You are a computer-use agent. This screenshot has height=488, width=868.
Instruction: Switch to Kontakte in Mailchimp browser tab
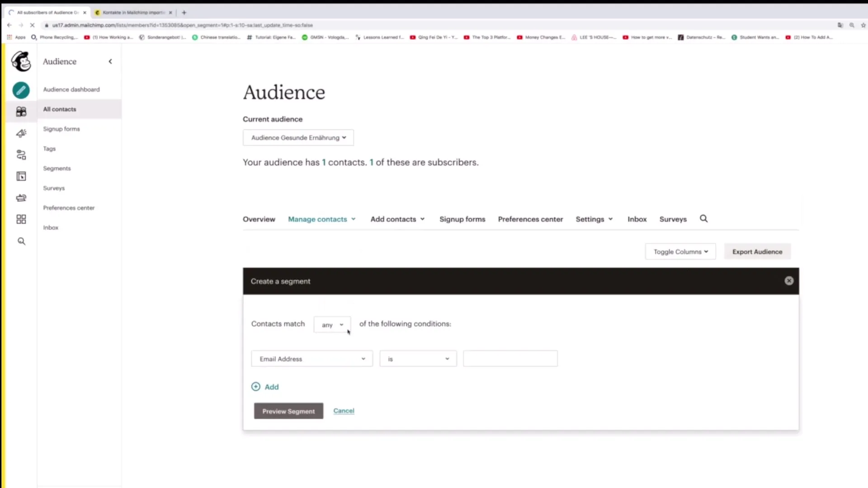(x=133, y=13)
